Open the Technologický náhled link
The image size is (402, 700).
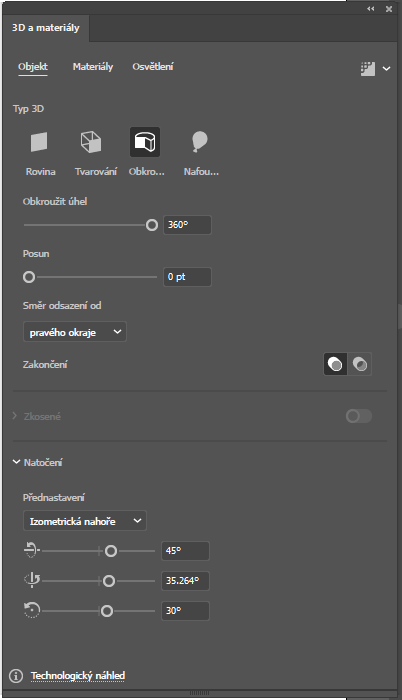(78, 676)
